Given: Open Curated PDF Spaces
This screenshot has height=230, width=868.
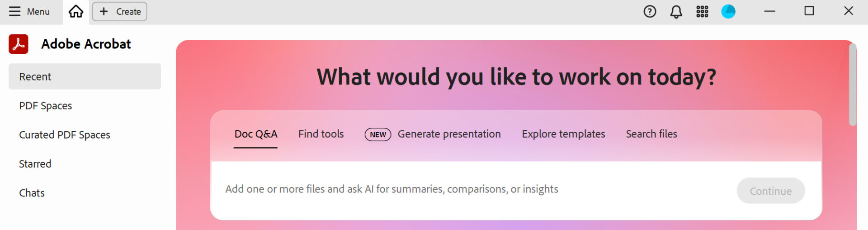Looking at the screenshot, I should click(65, 135).
